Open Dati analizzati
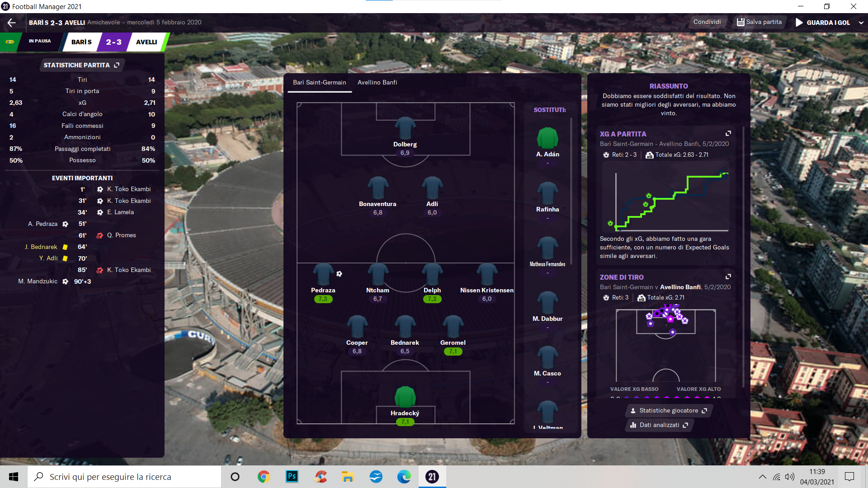 [659, 425]
